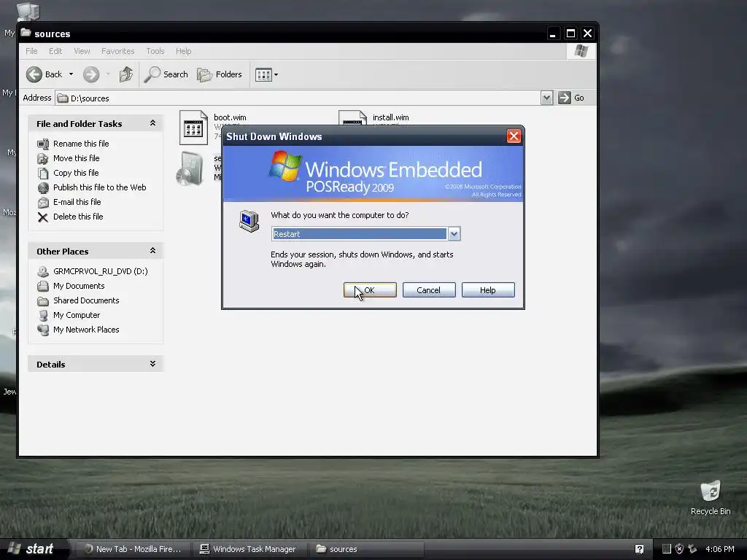Click the My Network Places icon
The height and width of the screenshot is (560, 747).
coord(43,330)
